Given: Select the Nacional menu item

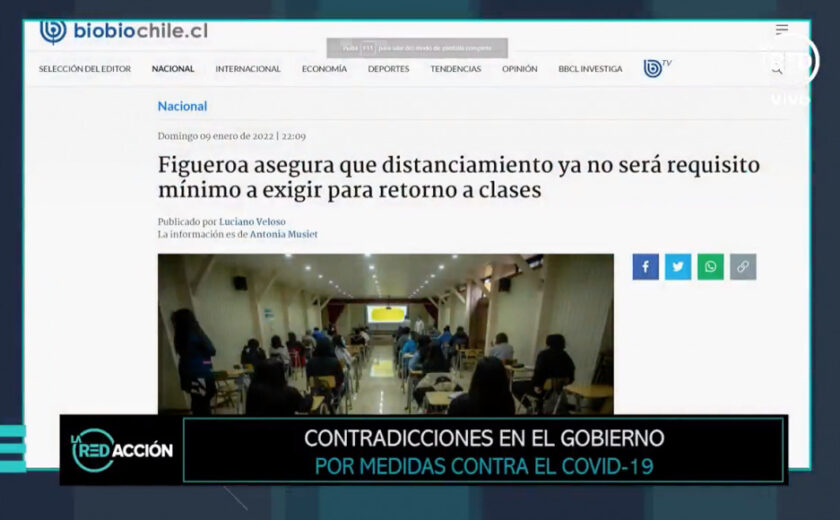Looking at the screenshot, I should pyautogui.click(x=173, y=69).
